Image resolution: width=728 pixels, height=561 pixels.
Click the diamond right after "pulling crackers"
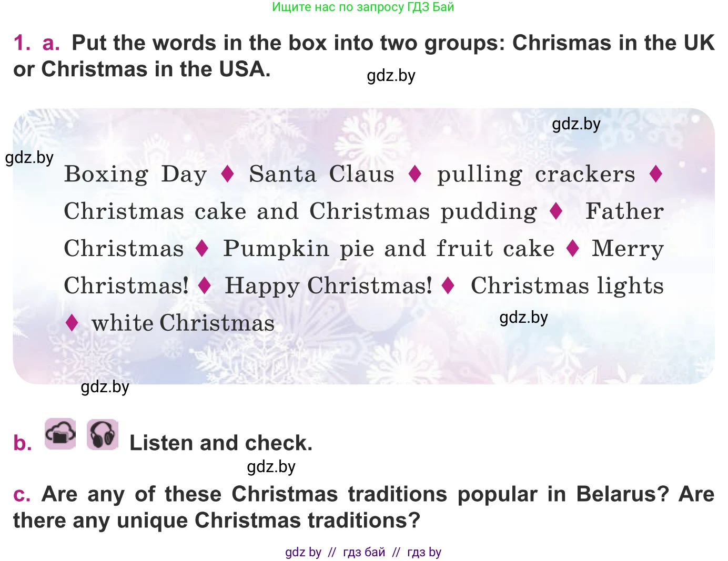(655, 174)
